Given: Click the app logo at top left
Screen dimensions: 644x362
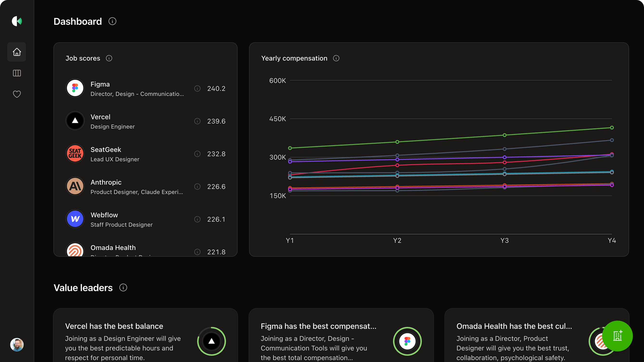Looking at the screenshot, I should coord(17,21).
